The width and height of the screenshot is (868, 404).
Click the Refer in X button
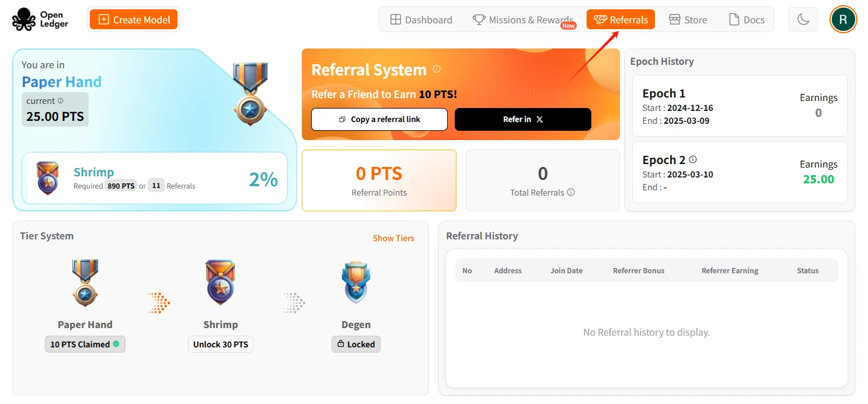coord(522,119)
